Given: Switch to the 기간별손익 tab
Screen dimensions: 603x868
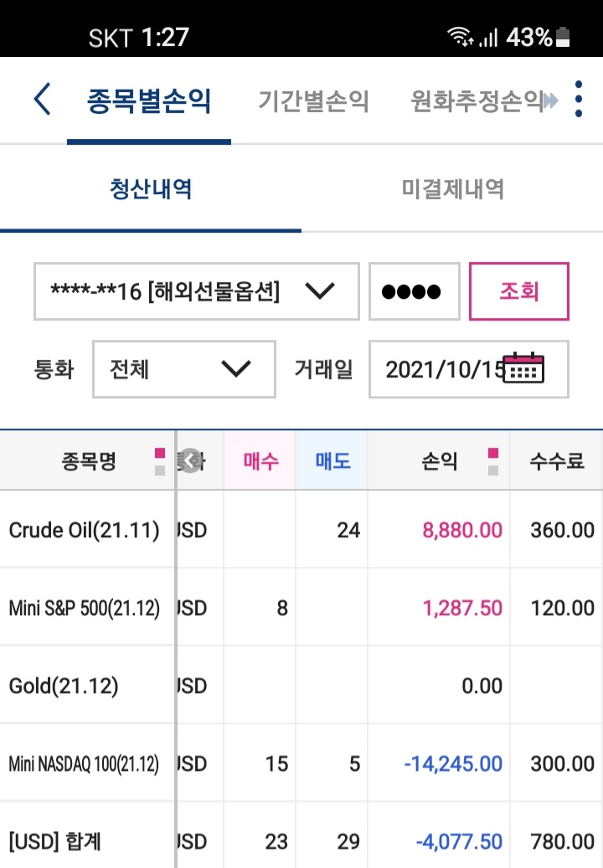Looking at the screenshot, I should [313, 100].
